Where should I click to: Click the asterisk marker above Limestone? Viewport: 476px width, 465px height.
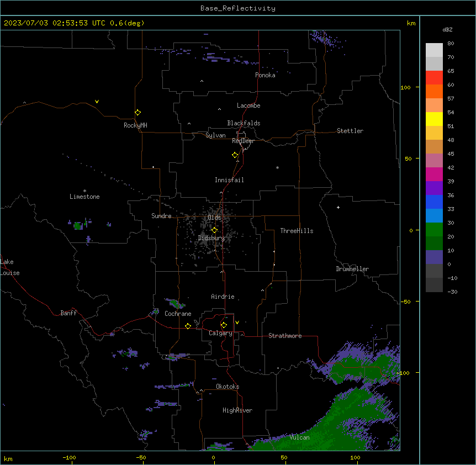pyautogui.click(x=84, y=191)
